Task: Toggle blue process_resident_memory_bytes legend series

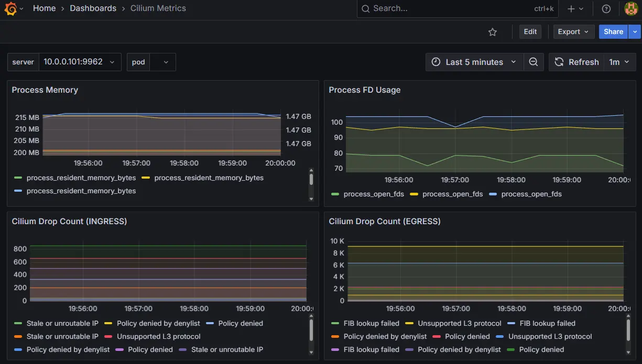Action: click(81, 191)
